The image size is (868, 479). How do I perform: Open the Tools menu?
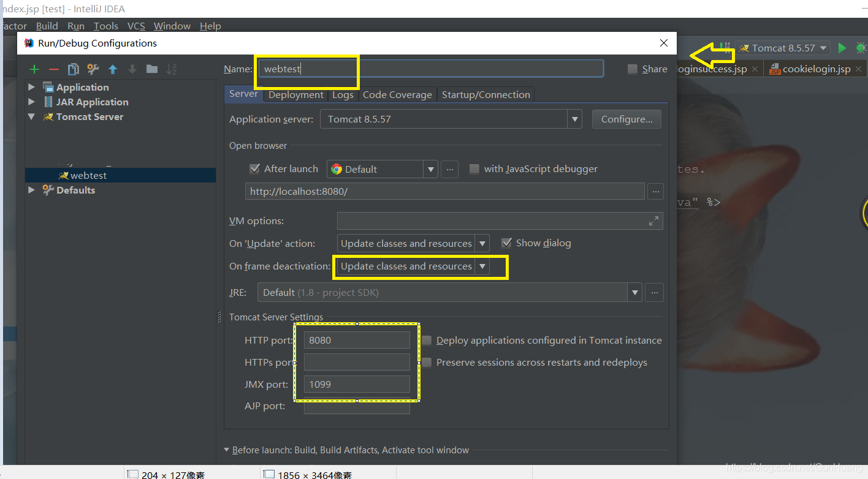coord(106,26)
